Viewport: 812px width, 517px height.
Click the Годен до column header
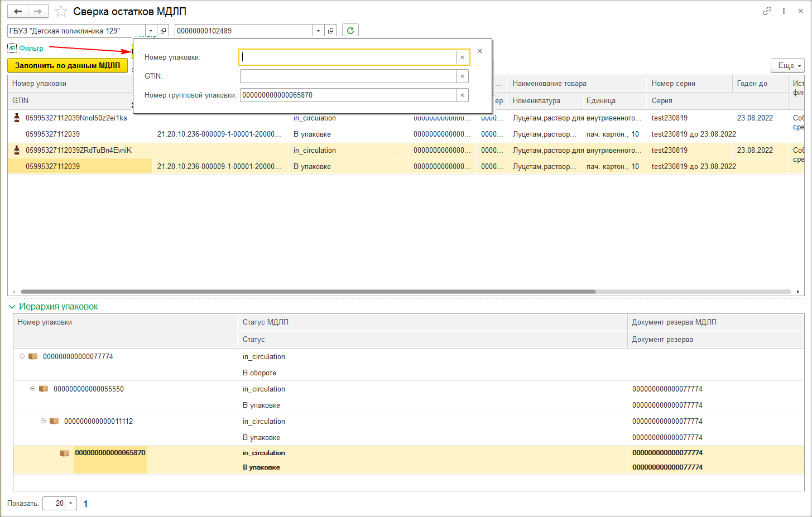(760, 84)
